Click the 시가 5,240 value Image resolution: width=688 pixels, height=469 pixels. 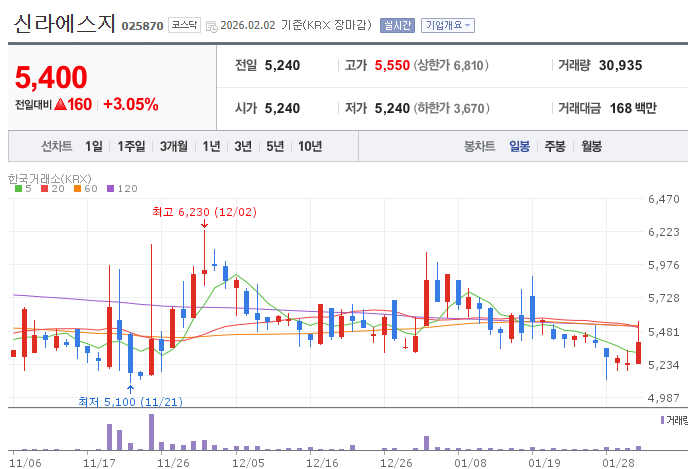(282, 108)
